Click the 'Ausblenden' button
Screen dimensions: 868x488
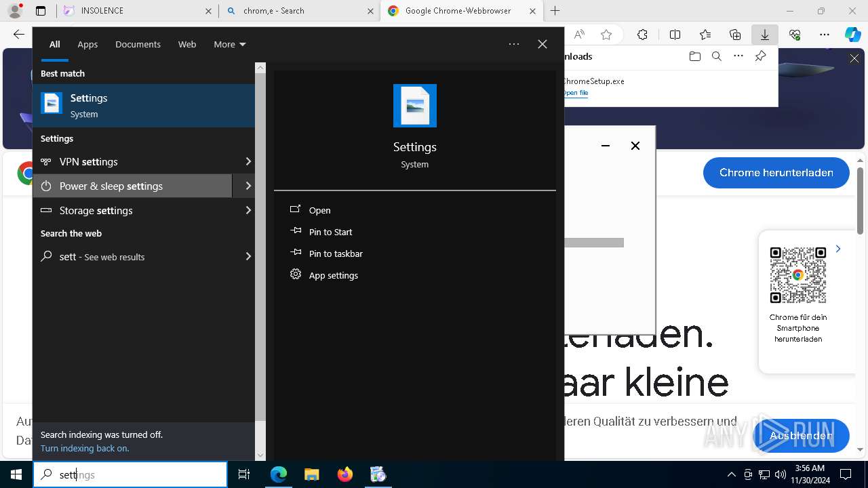point(801,436)
